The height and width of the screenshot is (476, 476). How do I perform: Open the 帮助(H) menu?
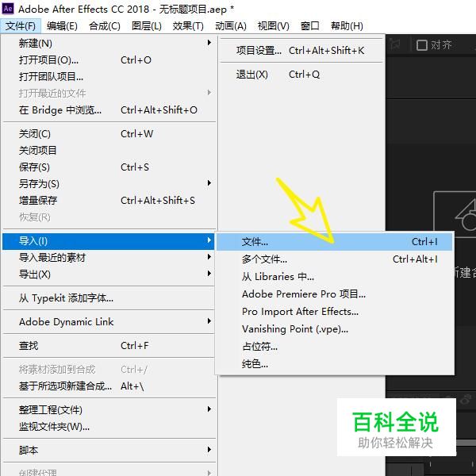(347, 26)
